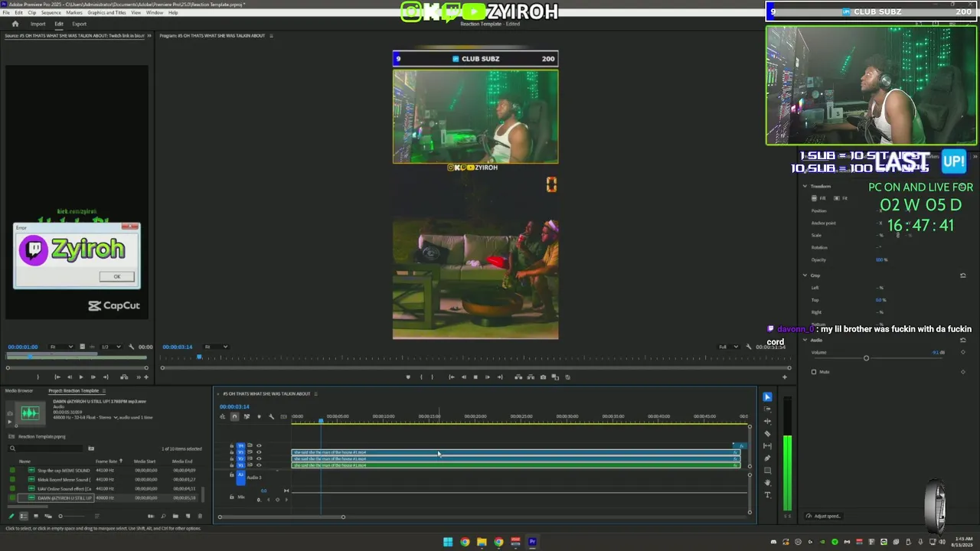Open the File menu

pos(6,12)
